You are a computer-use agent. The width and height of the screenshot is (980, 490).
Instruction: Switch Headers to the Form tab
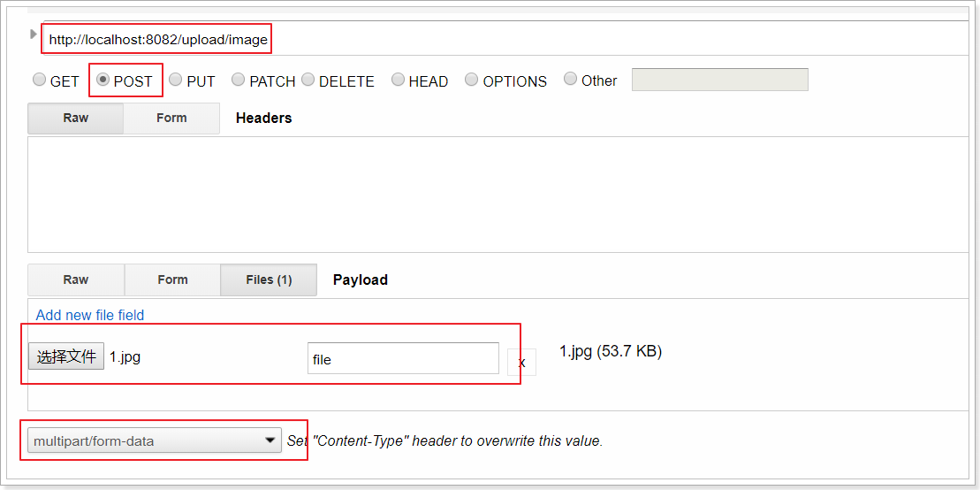[x=171, y=119]
